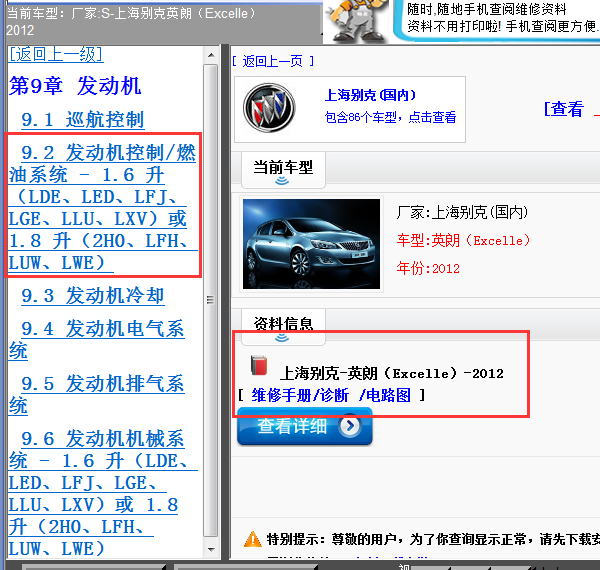Open section 9.6 发动机机械系统

coord(103,493)
